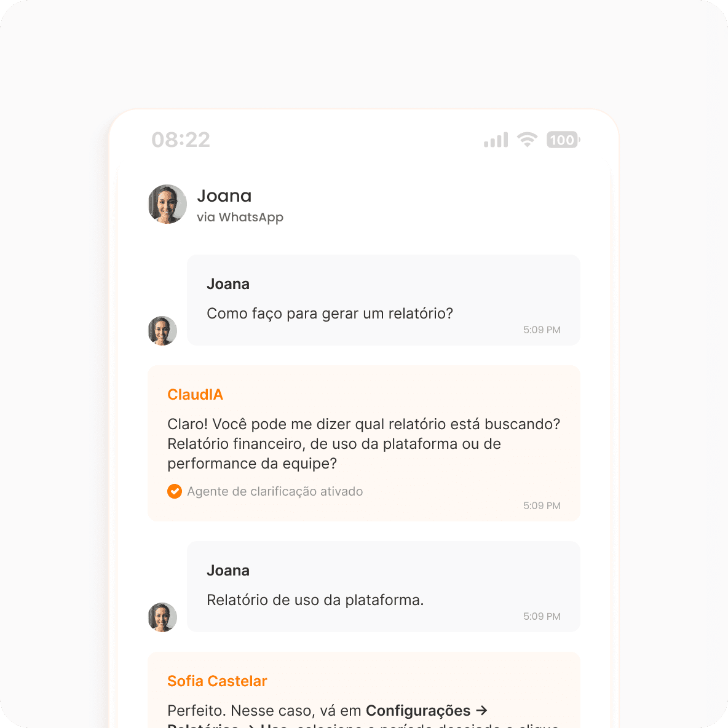The image size is (728, 728).
Task: Click Joana's avatar beside the plataforma reply
Action: 162,617
